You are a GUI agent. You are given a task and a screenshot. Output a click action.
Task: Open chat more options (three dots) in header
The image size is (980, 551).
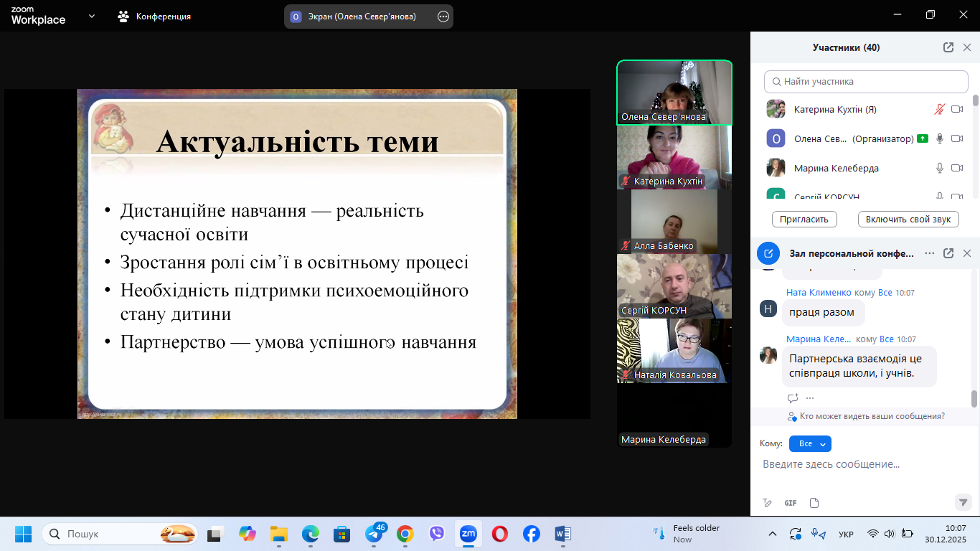pyautogui.click(x=930, y=253)
